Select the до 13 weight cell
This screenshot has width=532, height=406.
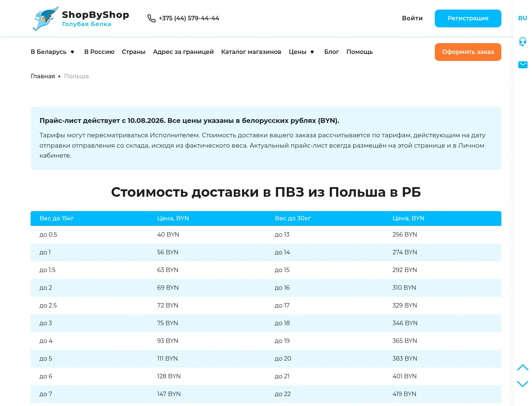[282, 235]
